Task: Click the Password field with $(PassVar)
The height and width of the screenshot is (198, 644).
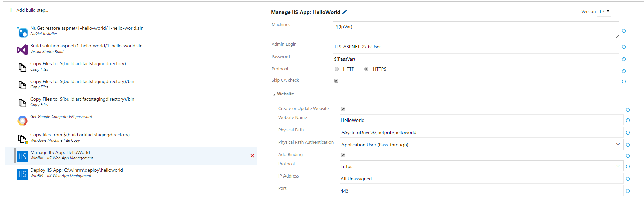Action: (x=476, y=59)
